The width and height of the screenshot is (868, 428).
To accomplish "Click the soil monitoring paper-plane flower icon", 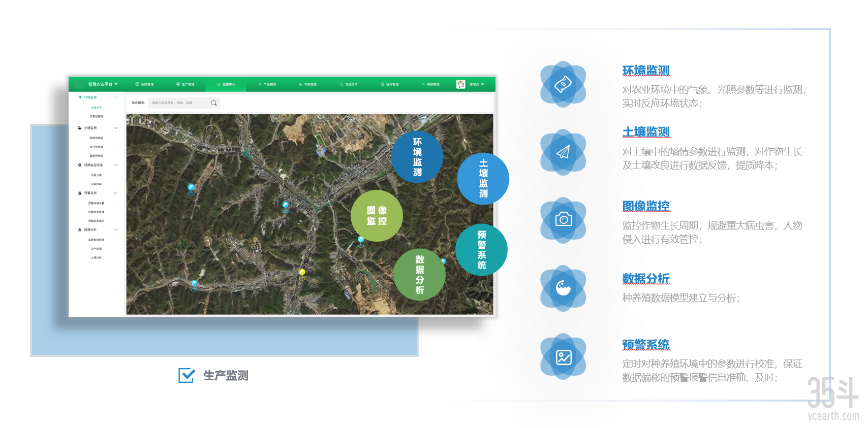I will click(x=563, y=152).
